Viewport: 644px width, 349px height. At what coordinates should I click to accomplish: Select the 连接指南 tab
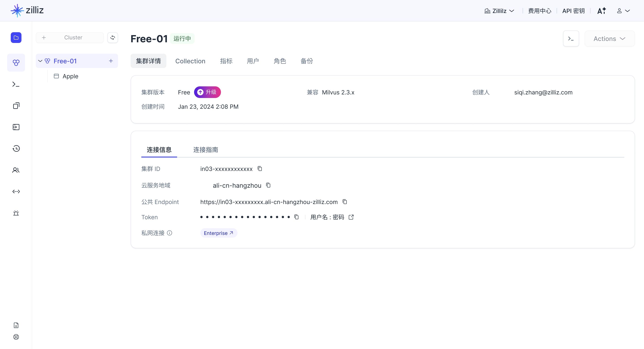[x=206, y=150]
